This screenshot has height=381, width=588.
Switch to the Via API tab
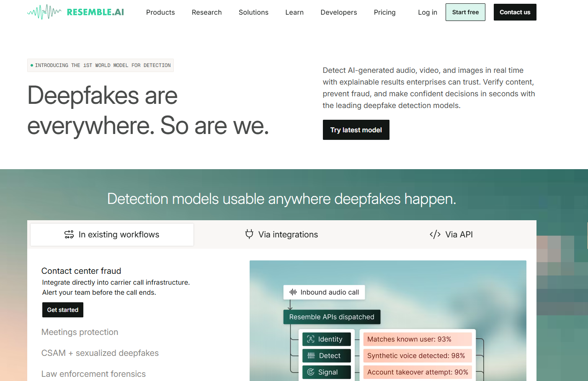[x=451, y=234]
